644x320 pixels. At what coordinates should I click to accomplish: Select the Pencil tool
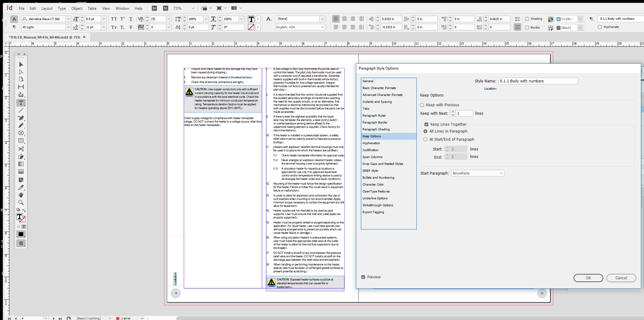pos(21,125)
